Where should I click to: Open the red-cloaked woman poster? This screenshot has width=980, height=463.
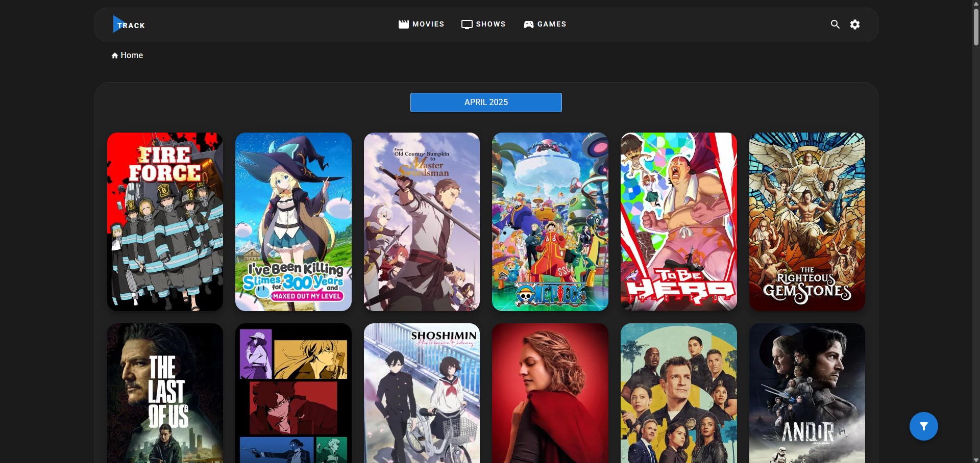pos(550,393)
